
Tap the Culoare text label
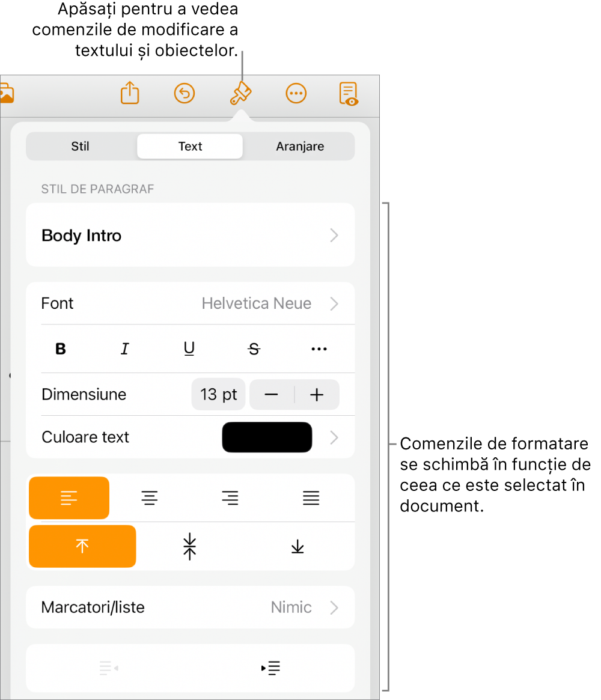[85, 437]
